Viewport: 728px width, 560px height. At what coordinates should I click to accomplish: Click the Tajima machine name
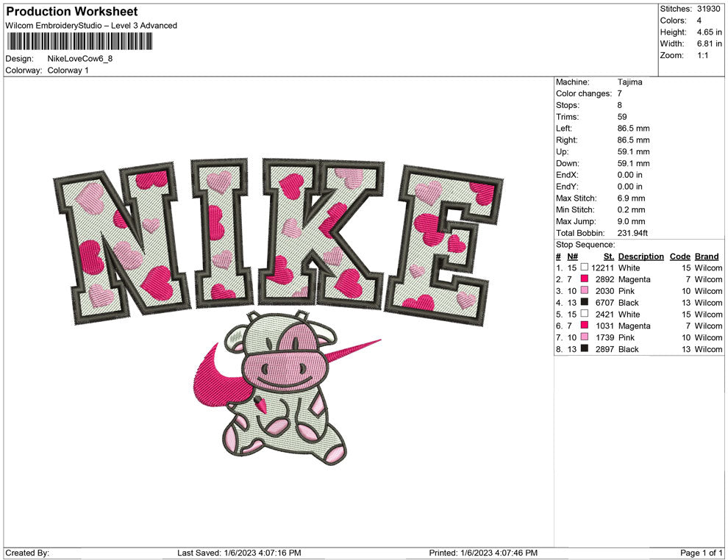tap(630, 82)
